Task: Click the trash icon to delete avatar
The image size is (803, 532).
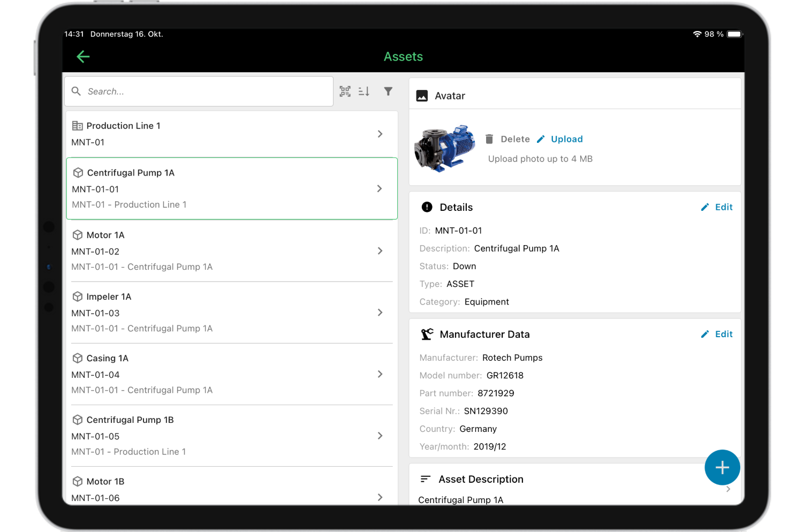Action: (489, 139)
